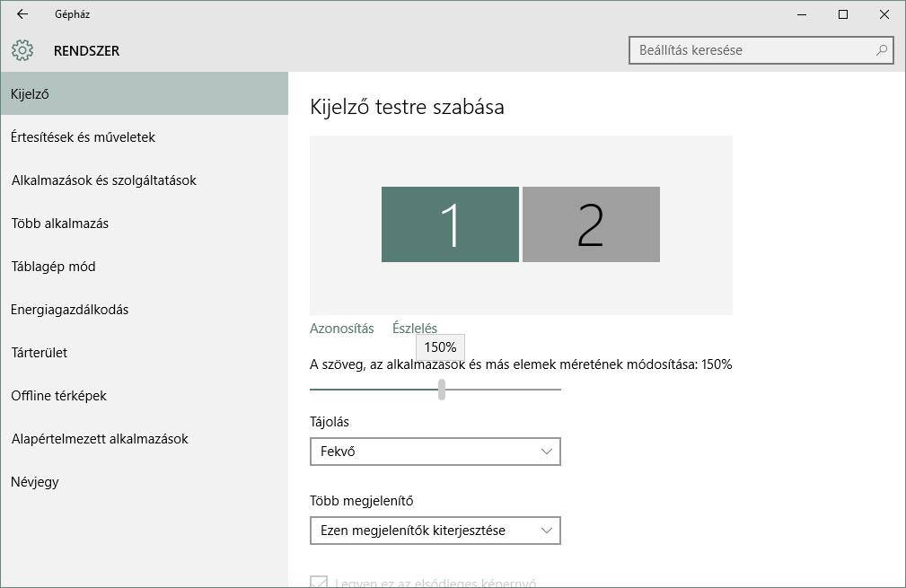
Task: Open the Tájolás dropdown showing Fekvő
Action: coord(435,452)
